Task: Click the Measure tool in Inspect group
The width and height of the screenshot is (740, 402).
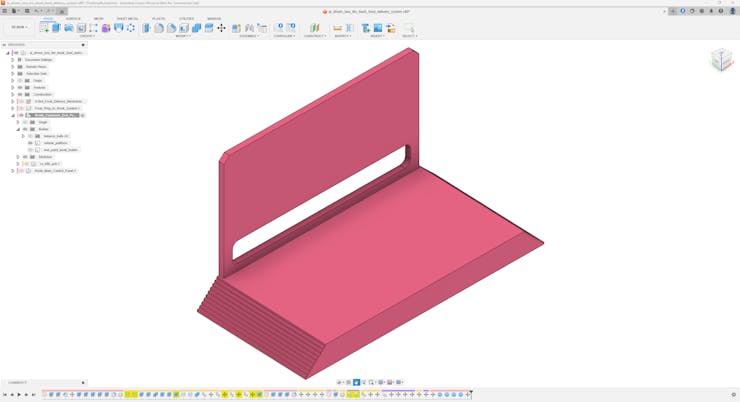Action: (337, 28)
